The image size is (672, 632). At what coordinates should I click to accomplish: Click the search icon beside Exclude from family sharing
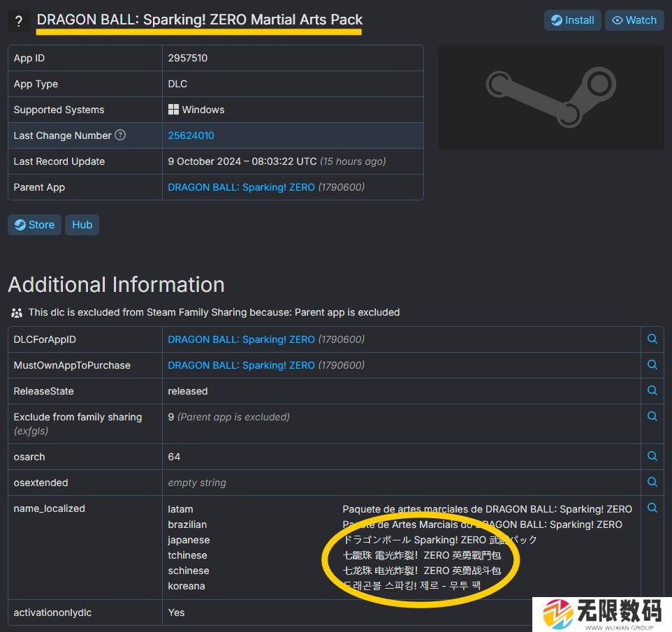(x=652, y=416)
